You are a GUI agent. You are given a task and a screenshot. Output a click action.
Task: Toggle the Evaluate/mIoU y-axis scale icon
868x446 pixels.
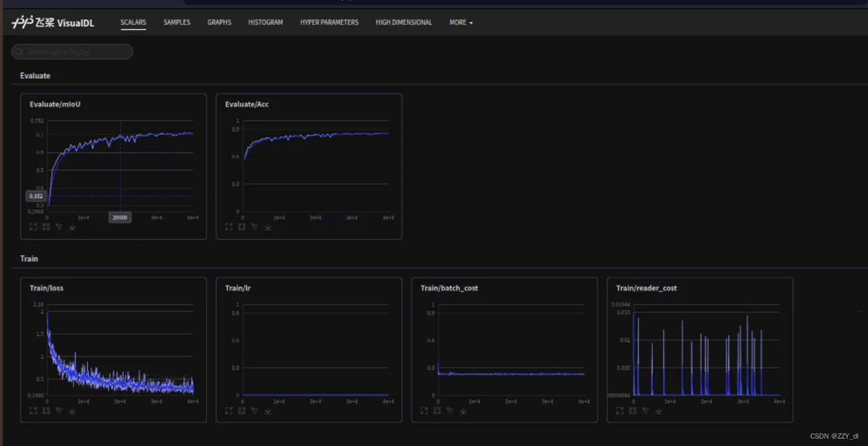coord(59,227)
